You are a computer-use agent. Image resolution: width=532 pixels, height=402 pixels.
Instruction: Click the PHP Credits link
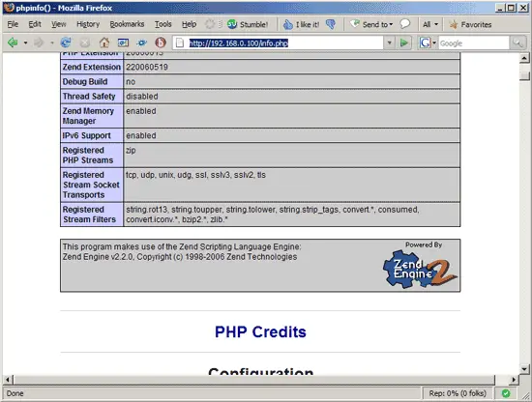(260, 331)
